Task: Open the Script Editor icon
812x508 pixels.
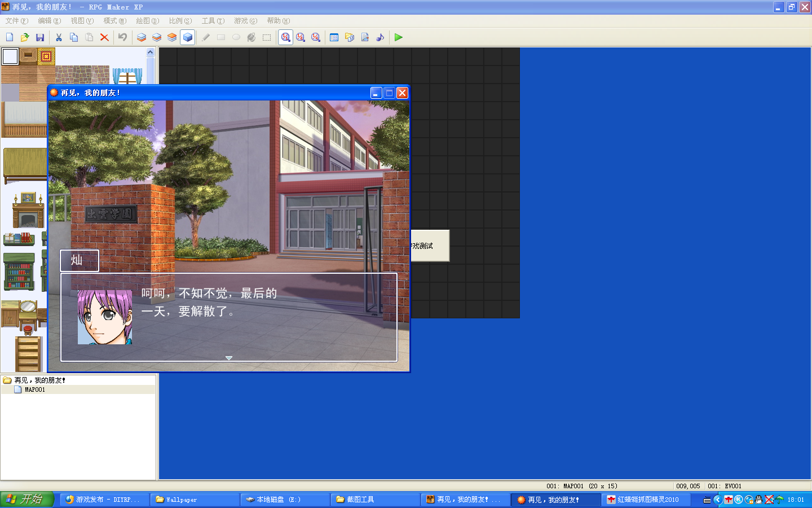Action: [365, 37]
